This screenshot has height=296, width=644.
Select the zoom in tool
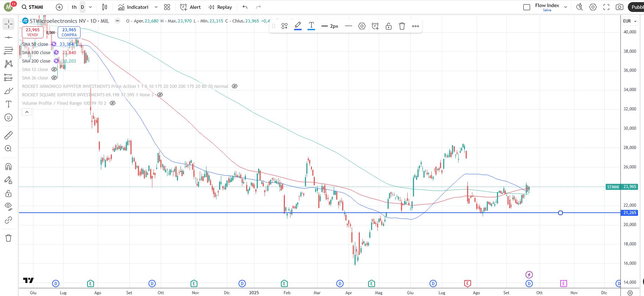click(x=8, y=148)
